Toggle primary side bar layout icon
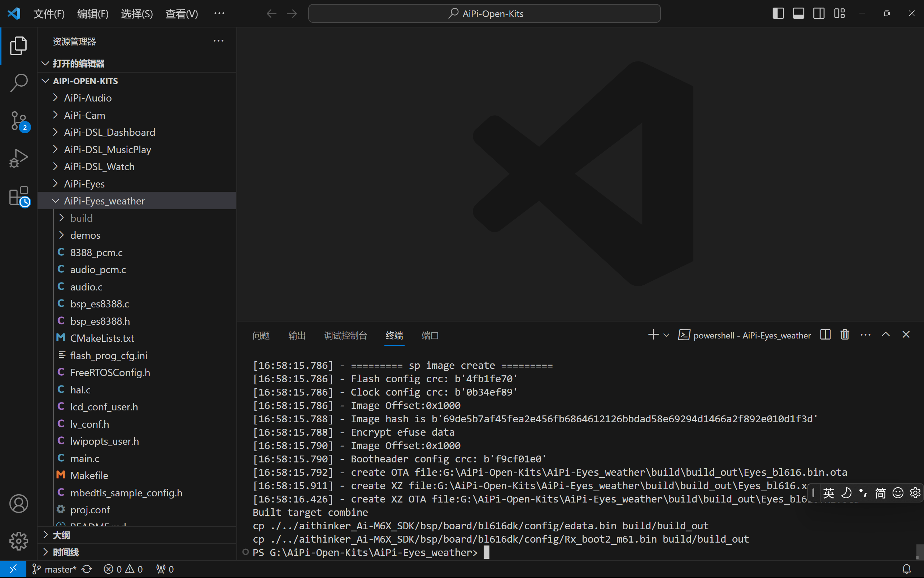 click(x=778, y=13)
